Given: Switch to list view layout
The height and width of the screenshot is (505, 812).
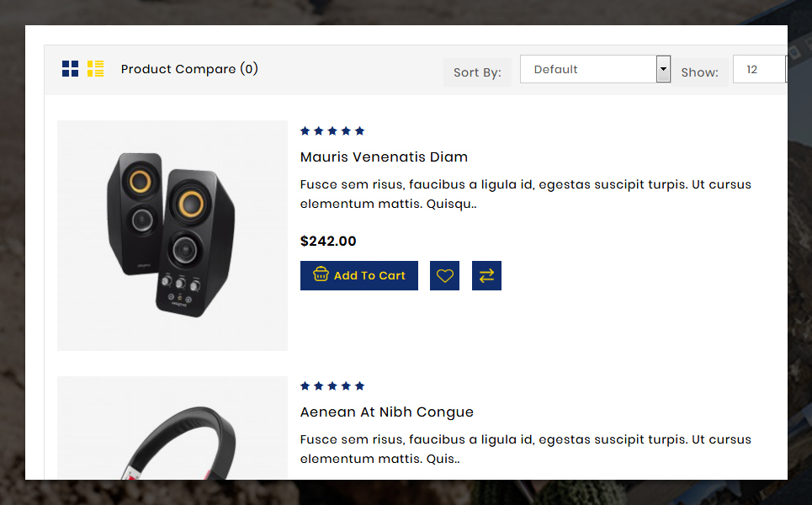Looking at the screenshot, I should (95, 69).
